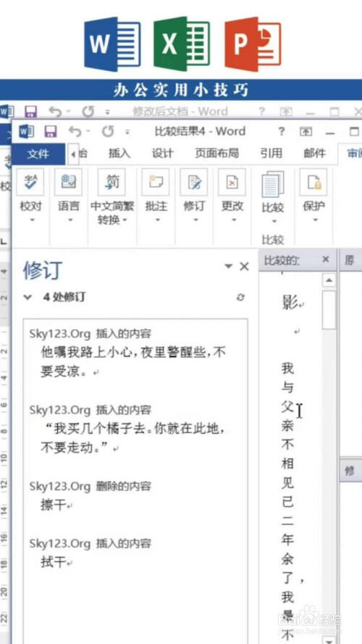Open the 批注 comments icon

(156, 182)
